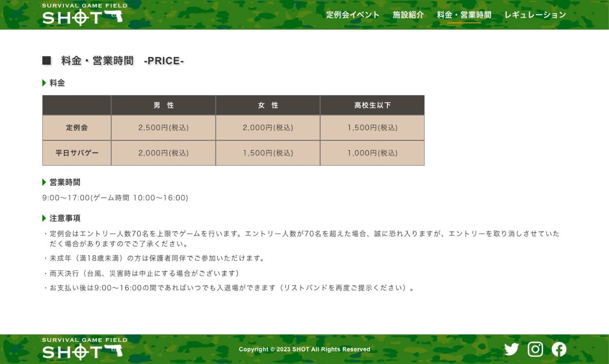The height and width of the screenshot is (364, 609).
Task: Click the 2,500円(税込) price cell
Action: (164, 128)
